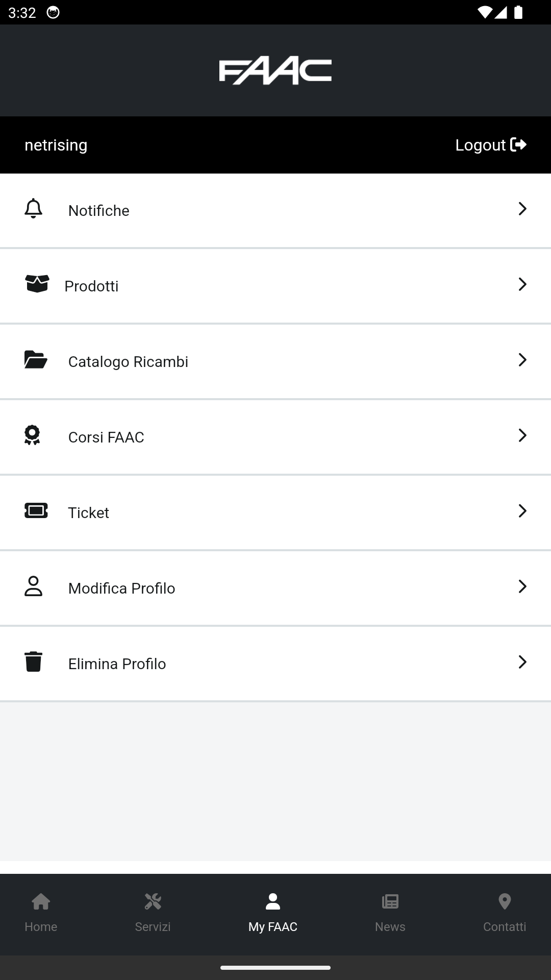Open Notifiche using its right chevron
This screenshot has height=980, width=551.
click(x=522, y=209)
